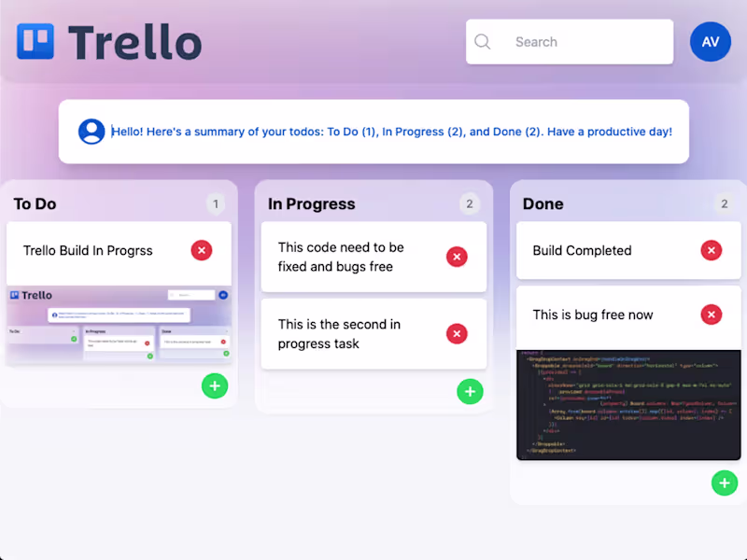Click the magnifying glass search icon
Viewport: 747px width, 560px height.
pos(482,42)
